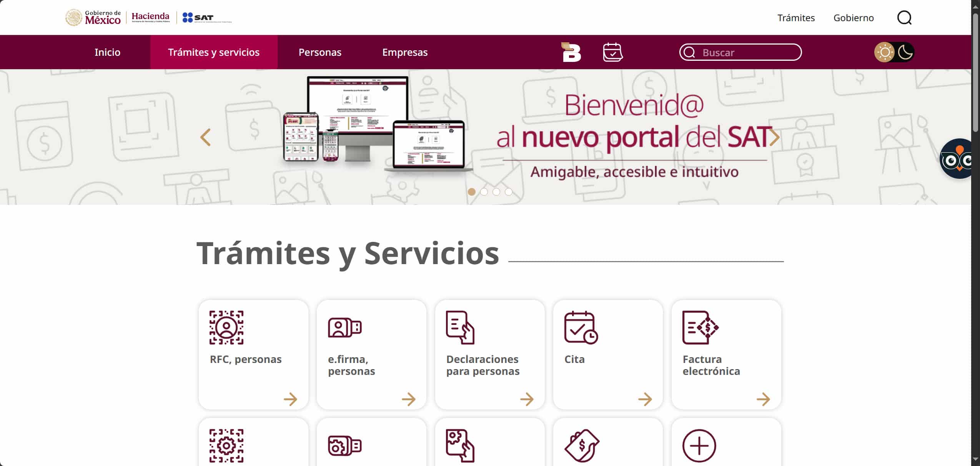Open Empresas menu

(x=405, y=52)
